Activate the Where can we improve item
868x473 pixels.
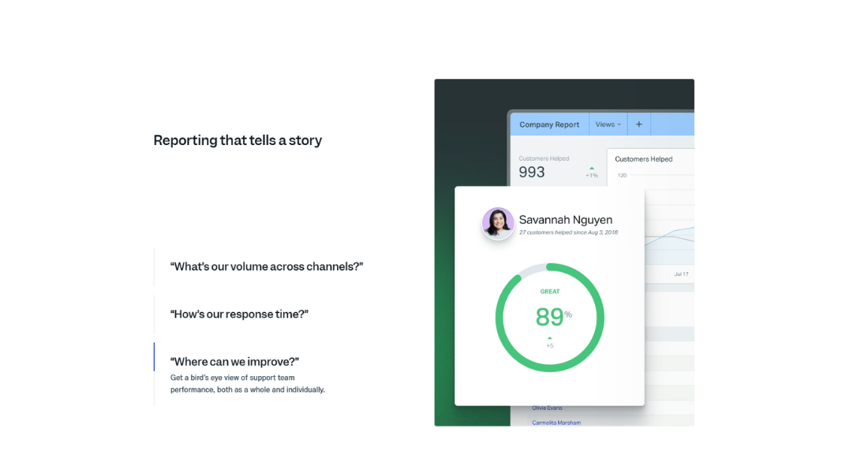[x=234, y=361]
